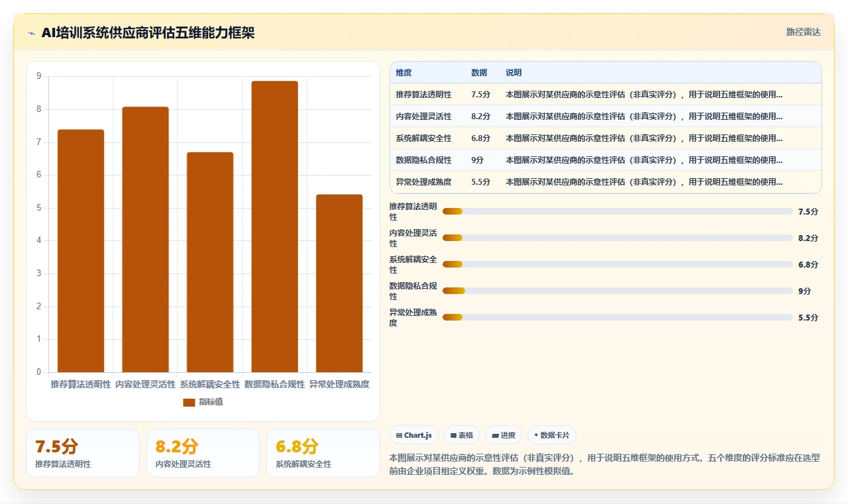Click the 内容处理灵活性 x-axis label
Image resolution: width=848 pixels, height=504 pixels.
coord(145,384)
